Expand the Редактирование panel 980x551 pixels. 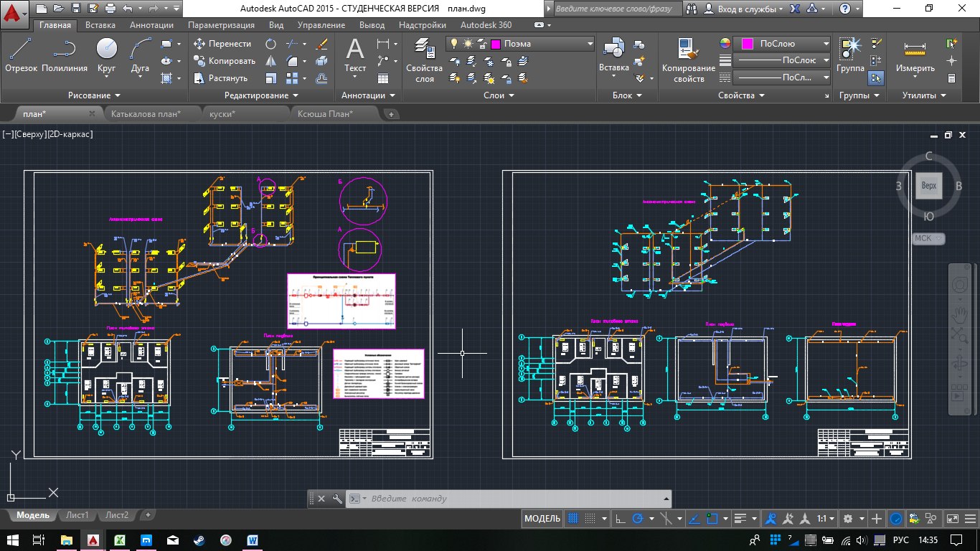pos(261,95)
